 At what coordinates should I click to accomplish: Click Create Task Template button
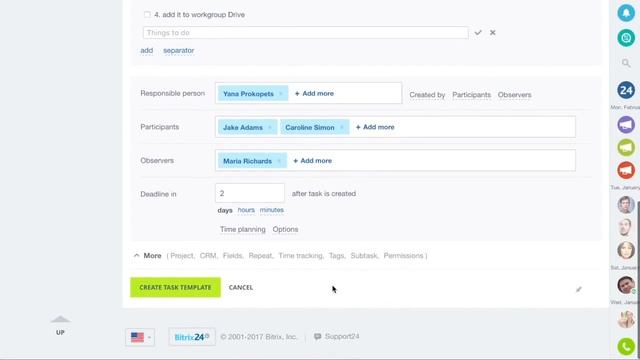(176, 287)
